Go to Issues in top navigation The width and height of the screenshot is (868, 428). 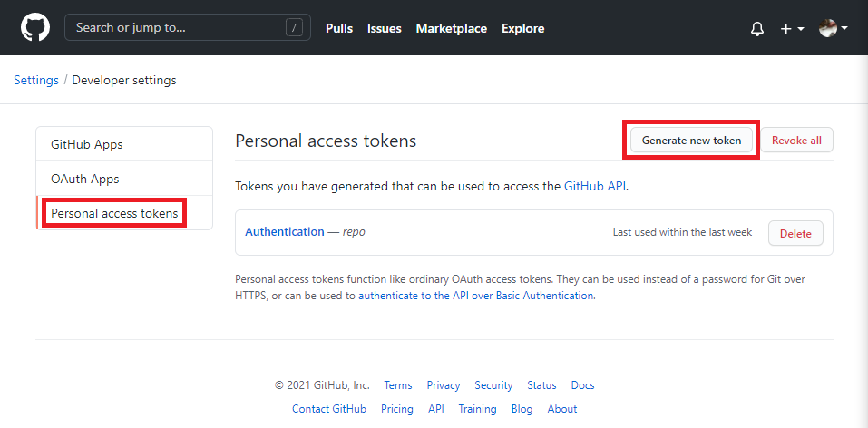click(385, 28)
